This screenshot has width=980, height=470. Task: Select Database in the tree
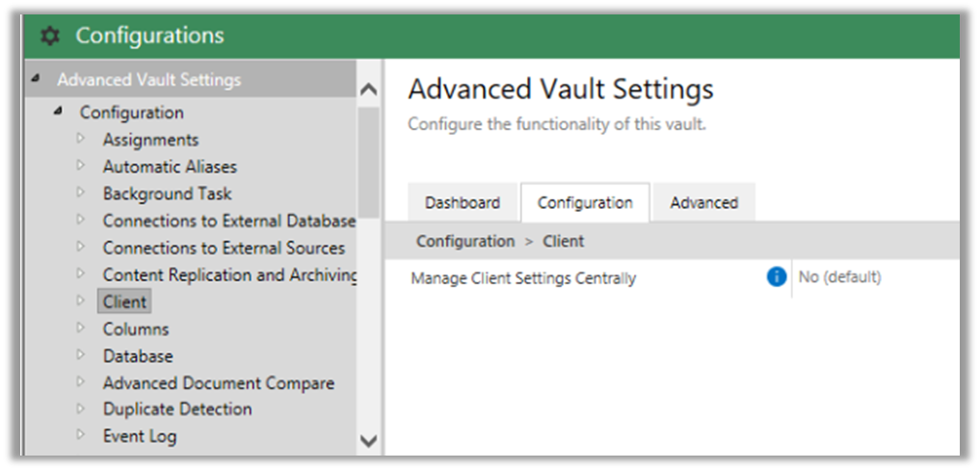138,355
